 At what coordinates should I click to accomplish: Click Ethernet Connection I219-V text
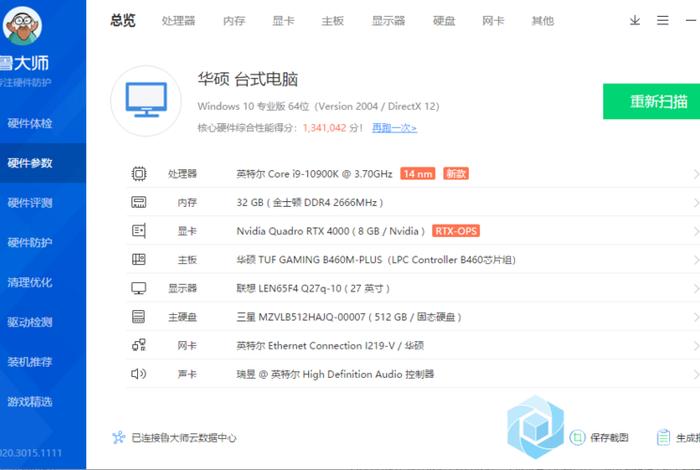[332, 345]
